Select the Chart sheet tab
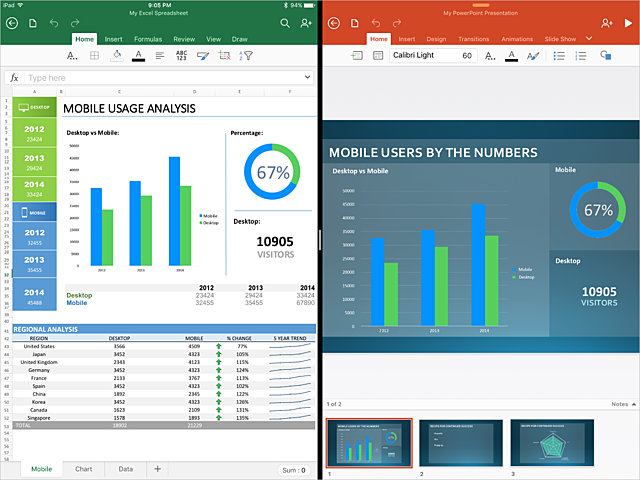This screenshot has width=640, height=480. (84, 469)
